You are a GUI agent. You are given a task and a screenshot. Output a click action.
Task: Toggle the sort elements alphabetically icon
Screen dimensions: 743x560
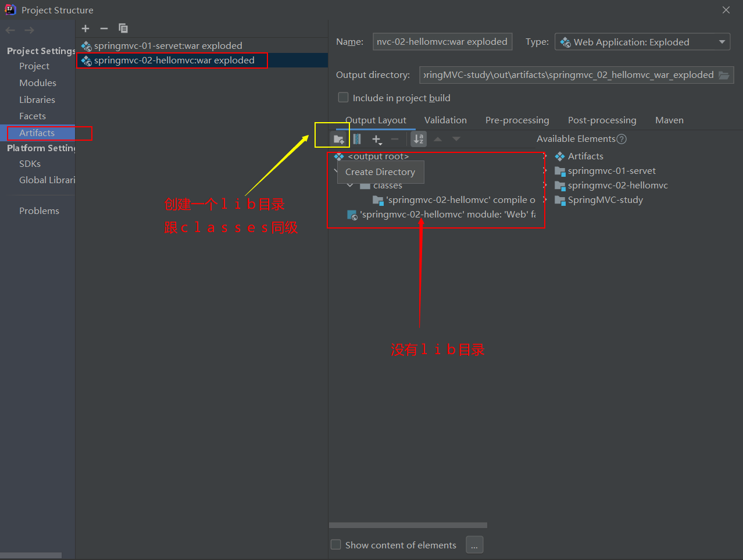click(419, 139)
